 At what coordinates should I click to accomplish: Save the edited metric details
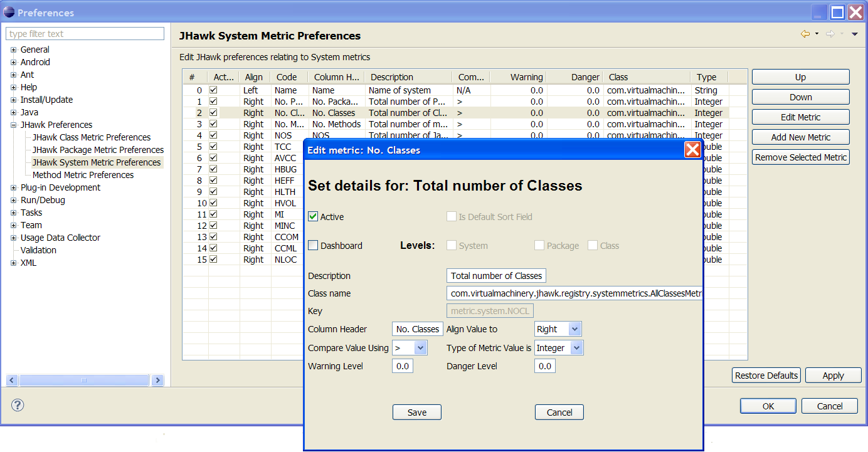point(417,413)
